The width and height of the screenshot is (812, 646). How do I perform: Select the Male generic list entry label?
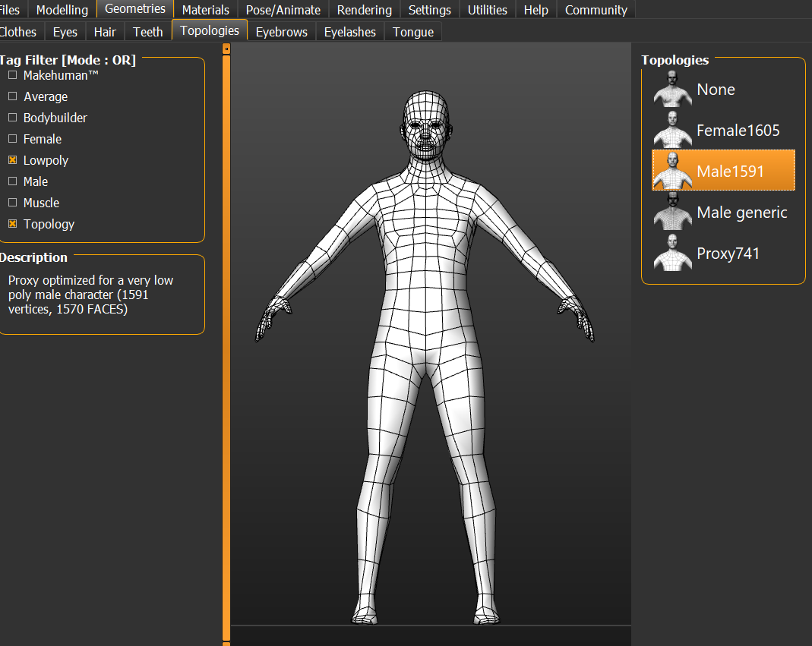click(741, 213)
